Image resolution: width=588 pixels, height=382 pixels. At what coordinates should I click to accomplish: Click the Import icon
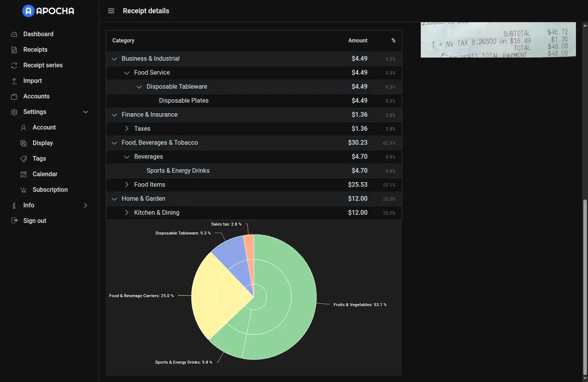point(14,81)
